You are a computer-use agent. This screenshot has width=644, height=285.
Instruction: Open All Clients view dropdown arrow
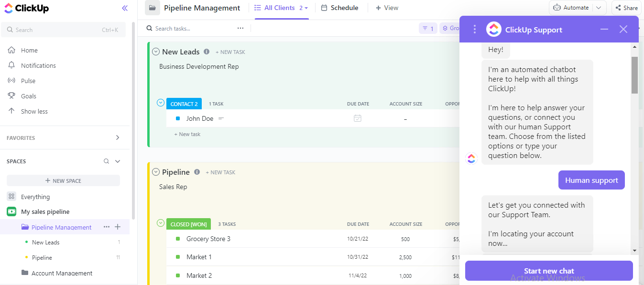[x=306, y=8]
